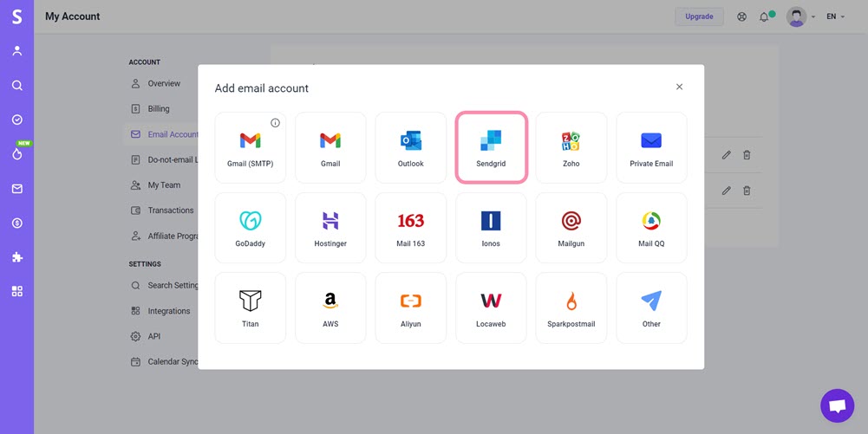Choose the Sparkpostmail provider card
This screenshot has height=434, width=868.
pos(571,308)
